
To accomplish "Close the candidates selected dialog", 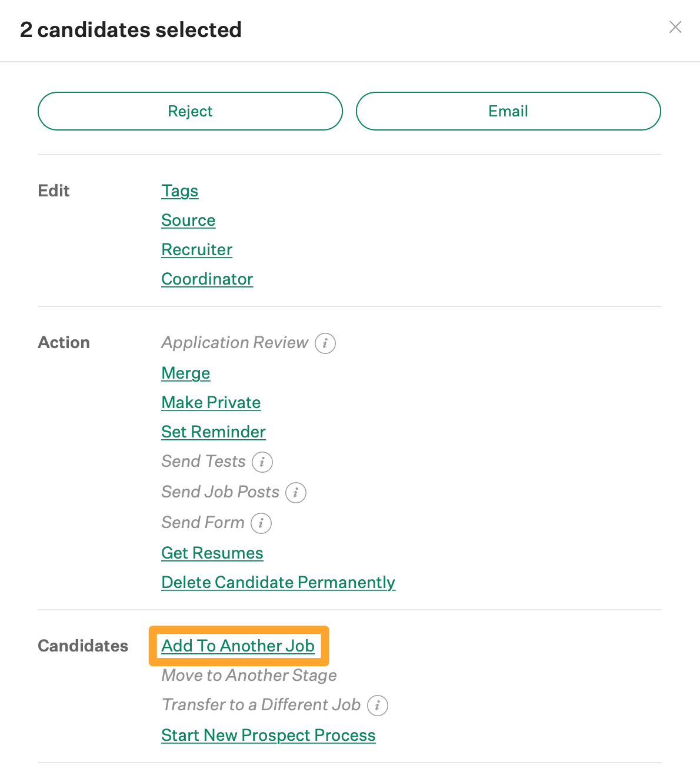I will 675,27.
